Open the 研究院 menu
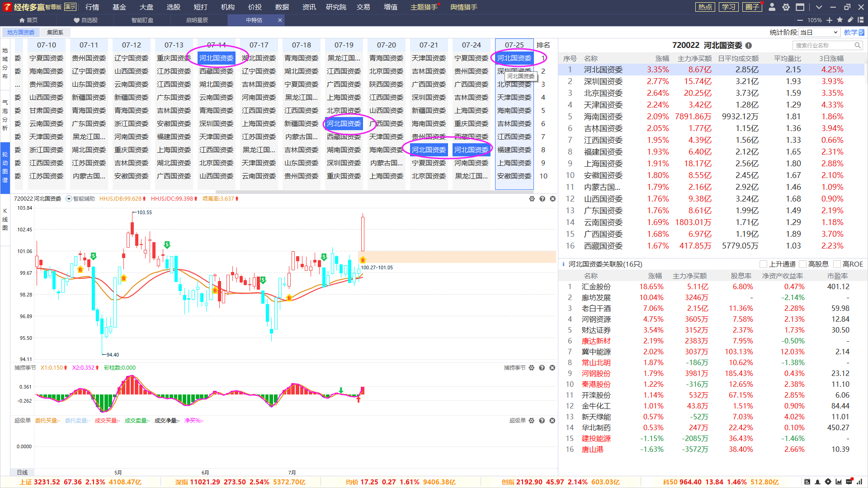Viewport: 868px width, 488px height. (336, 7)
